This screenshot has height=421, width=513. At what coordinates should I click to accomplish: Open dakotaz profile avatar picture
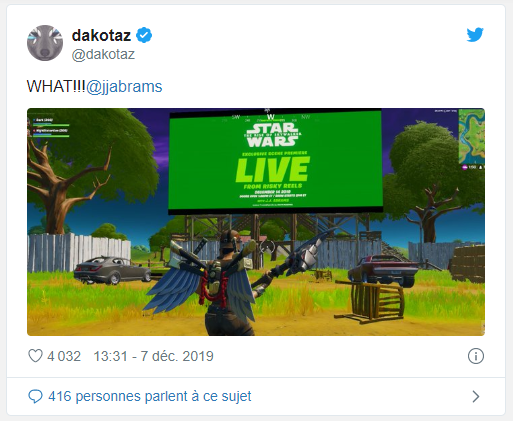[x=45, y=43]
